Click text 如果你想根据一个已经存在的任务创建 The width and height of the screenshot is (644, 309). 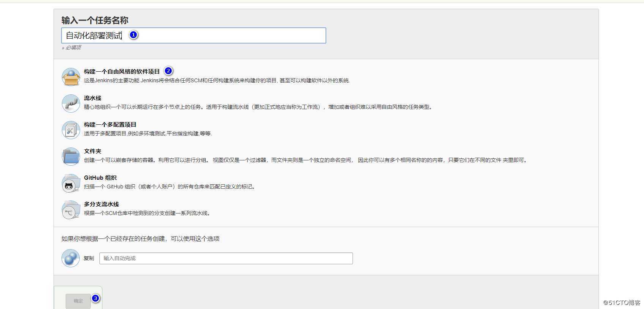click(140, 238)
